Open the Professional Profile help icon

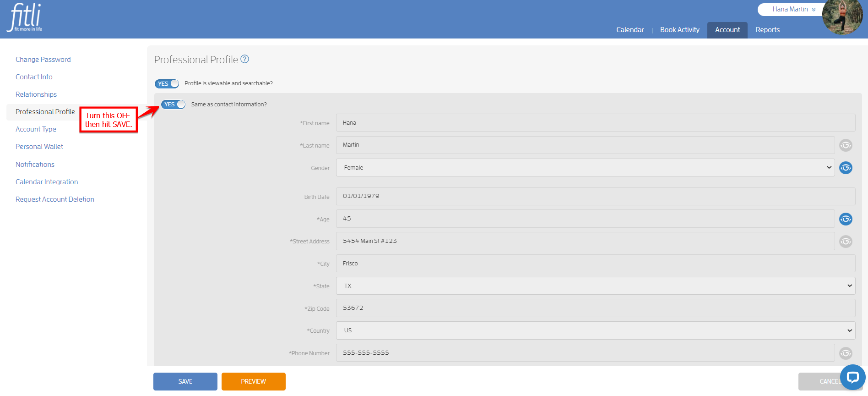245,59
